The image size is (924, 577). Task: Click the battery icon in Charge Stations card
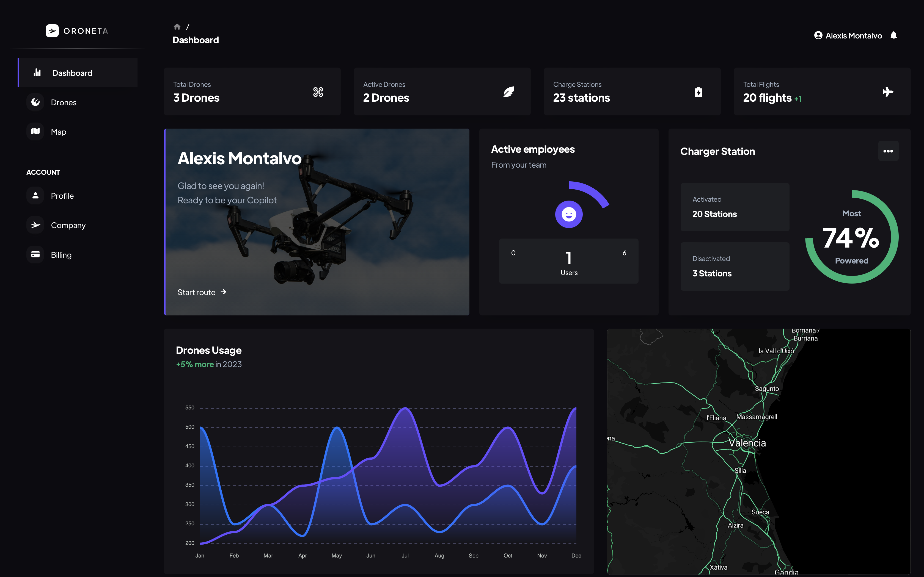[698, 92]
